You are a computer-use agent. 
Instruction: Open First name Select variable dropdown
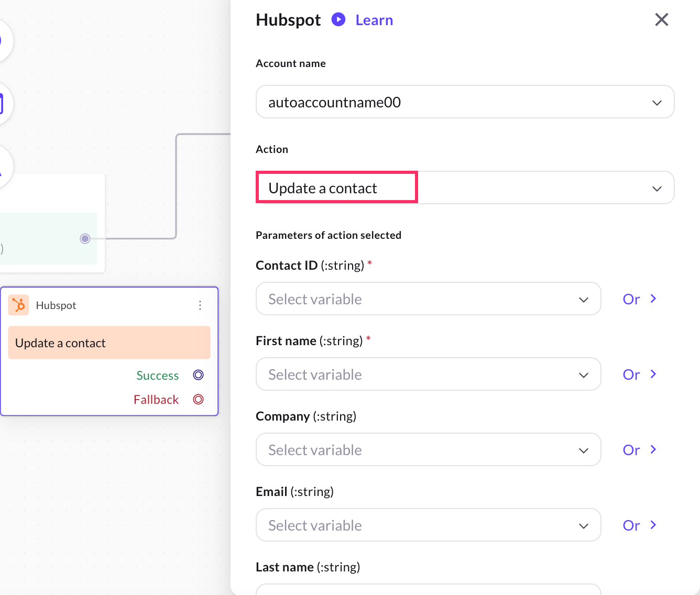[428, 374]
